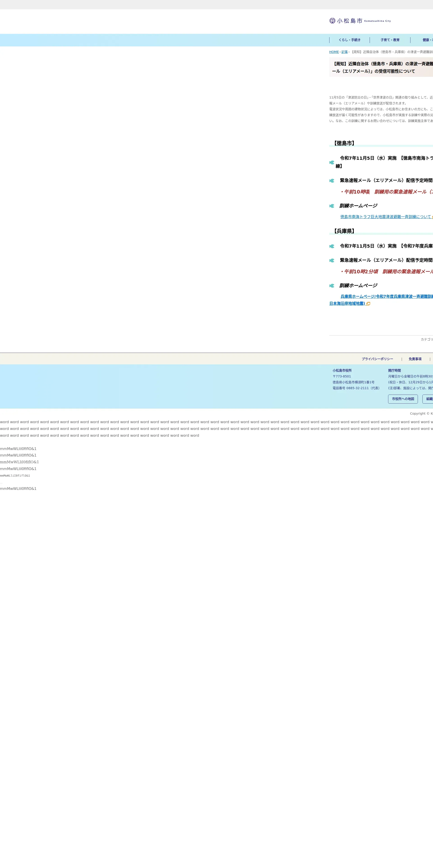The image size is (433, 868).
Task: Click external-link icon after 日本海沿岸地域地震)
Action: click(368, 304)
